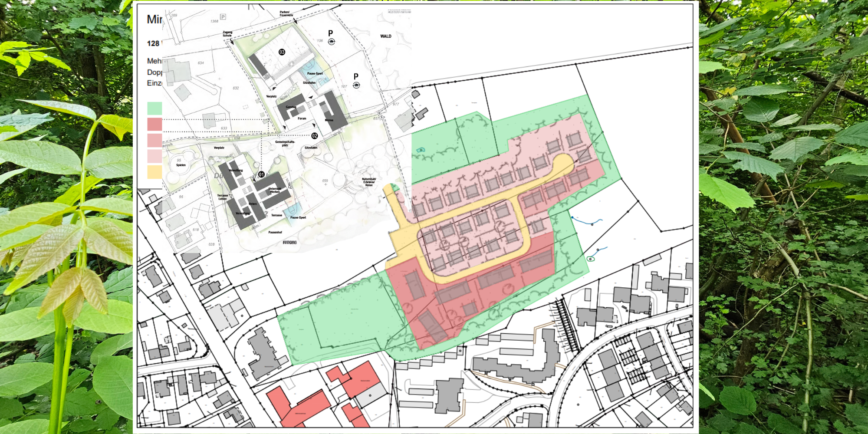Viewport: 868px width, 434px height.
Task: Click the Parken/Feuerwehr label at the top
Action: [x=286, y=14]
